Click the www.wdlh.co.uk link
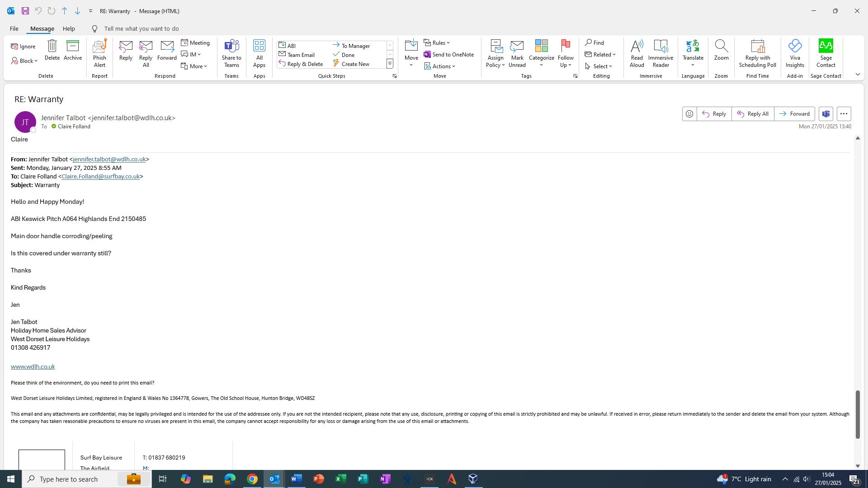Screen dimensions: 868x488 pyautogui.click(x=33, y=367)
